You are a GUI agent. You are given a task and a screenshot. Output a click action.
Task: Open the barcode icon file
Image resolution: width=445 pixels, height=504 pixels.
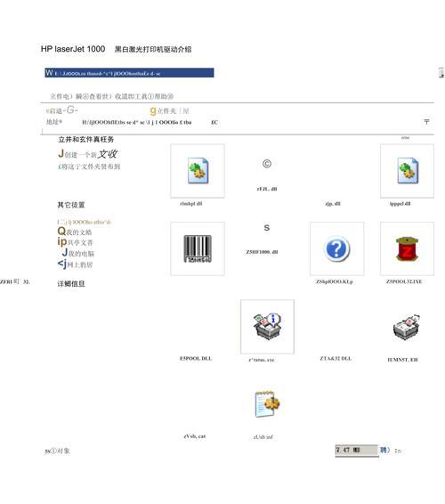[x=198, y=248]
